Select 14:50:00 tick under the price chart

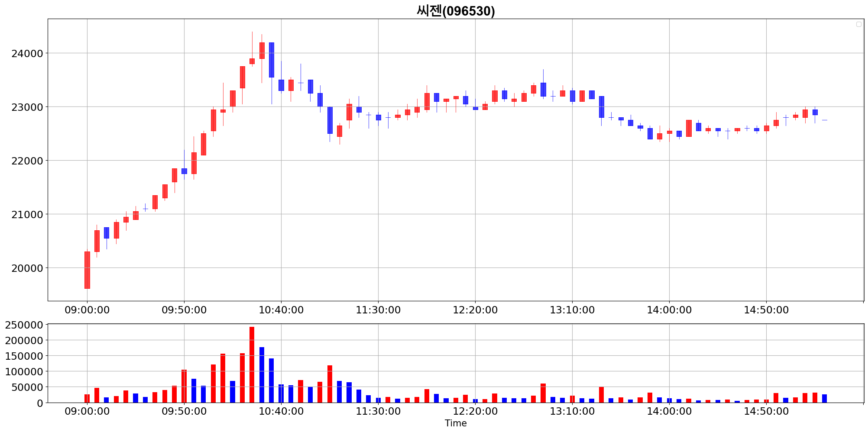(766, 310)
